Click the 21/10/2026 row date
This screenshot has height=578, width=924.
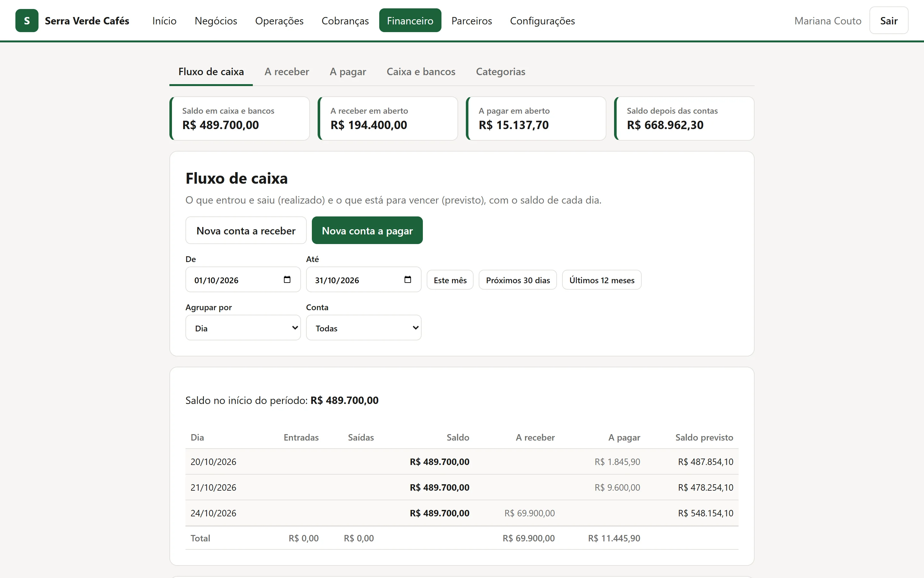pyautogui.click(x=213, y=487)
